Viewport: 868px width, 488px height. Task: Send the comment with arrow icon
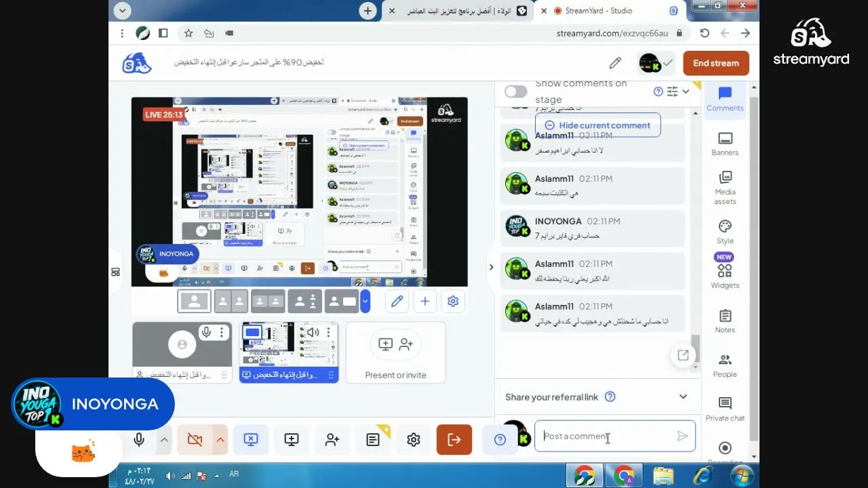click(682, 436)
